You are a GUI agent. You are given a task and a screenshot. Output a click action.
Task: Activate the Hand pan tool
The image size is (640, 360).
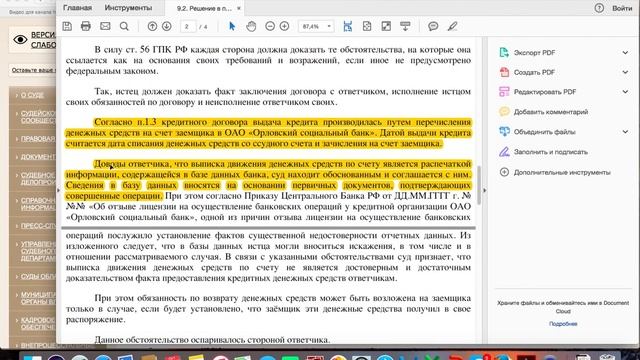pyautogui.click(x=251, y=27)
